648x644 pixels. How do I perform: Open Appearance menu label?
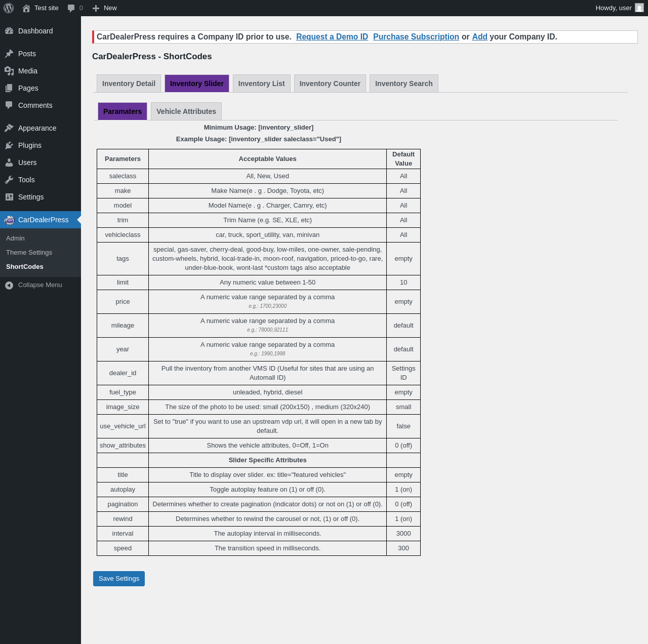(37, 128)
